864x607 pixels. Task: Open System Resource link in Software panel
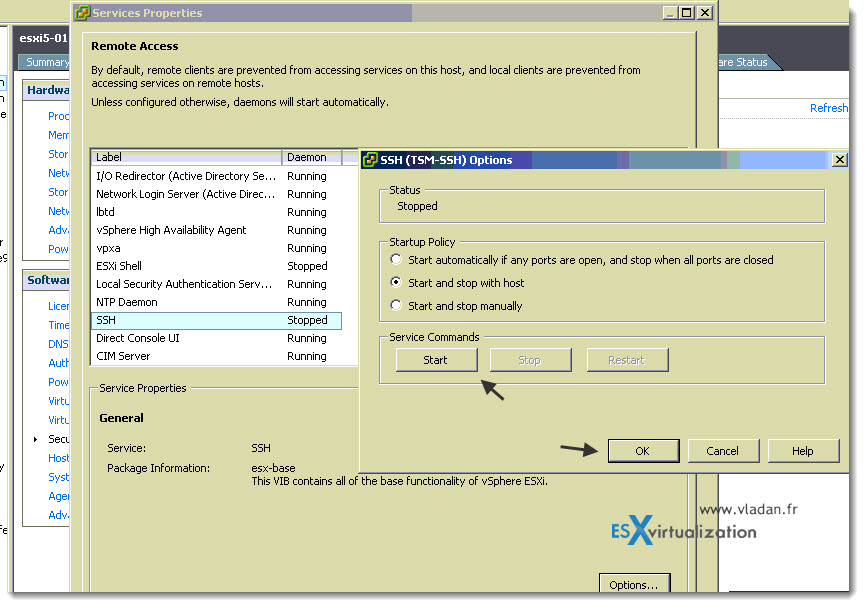click(58, 478)
